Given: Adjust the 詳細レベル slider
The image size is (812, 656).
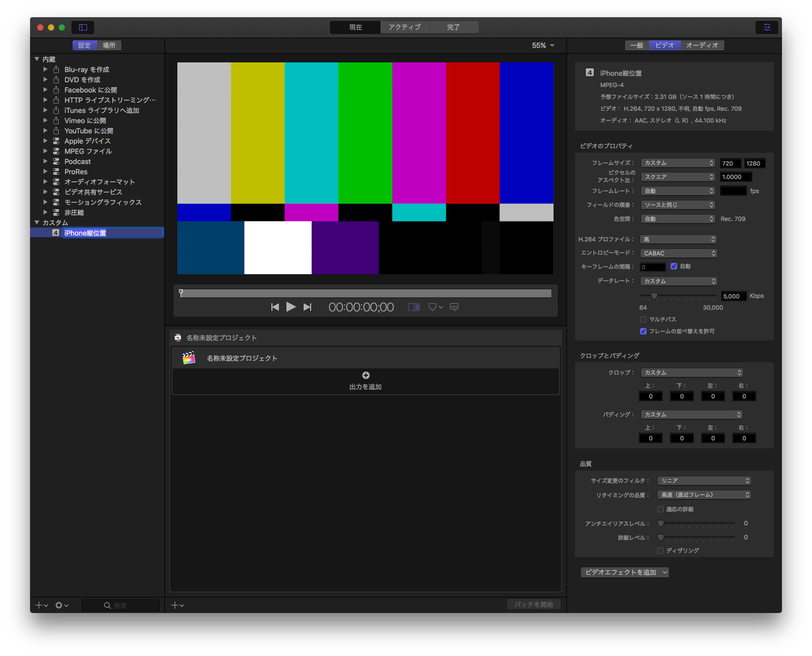Looking at the screenshot, I should [x=661, y=537].
